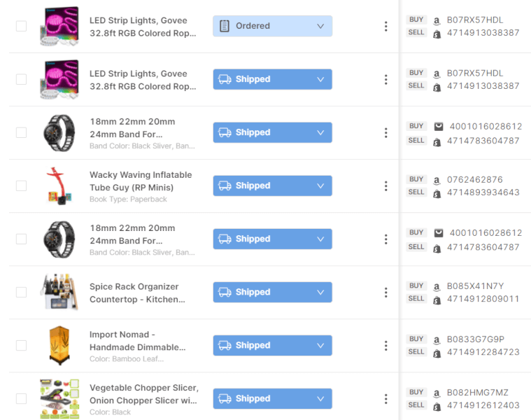This screenshot has height=420, width=531.
Task: Click Amazon icon next to B082HMG7MZ
Action: point(437,393)
